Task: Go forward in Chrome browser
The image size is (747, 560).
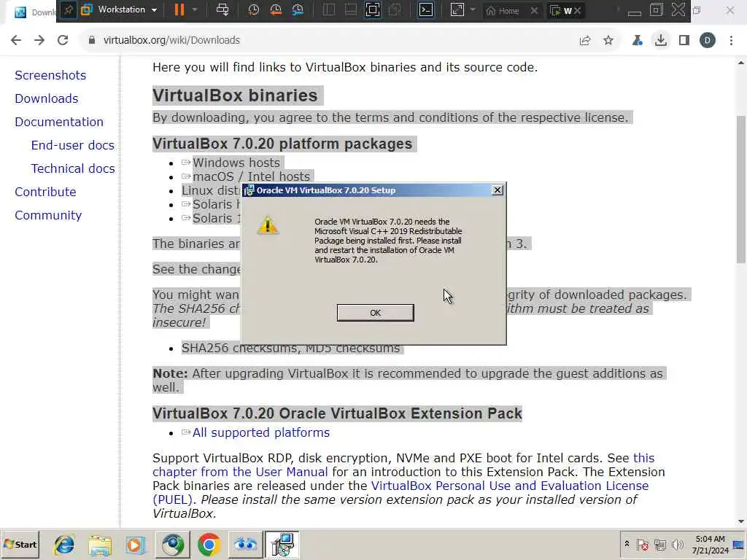Action: pyautogui.click(x=39, y=40)
